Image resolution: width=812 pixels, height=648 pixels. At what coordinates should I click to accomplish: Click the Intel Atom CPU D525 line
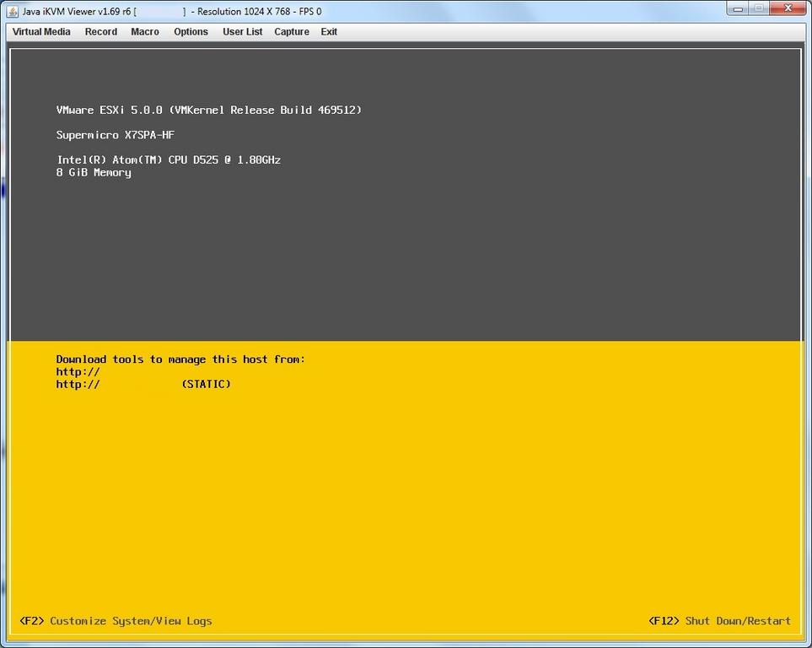[169, 160]
